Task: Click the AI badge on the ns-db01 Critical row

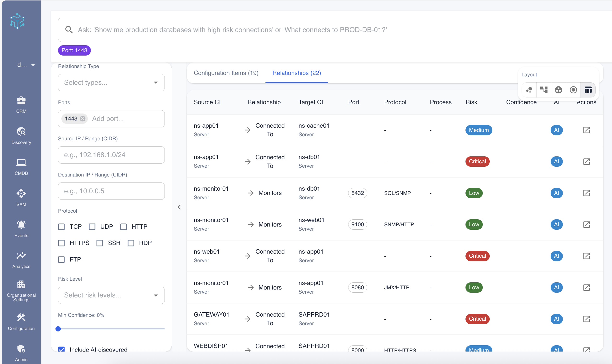Action: 557,161
